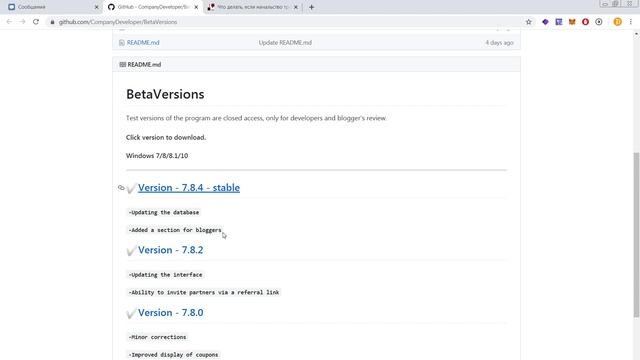Open the purple diamond extension icon
Image resolution: width=640 pixels, height=360 pixels.
(545, 22)
